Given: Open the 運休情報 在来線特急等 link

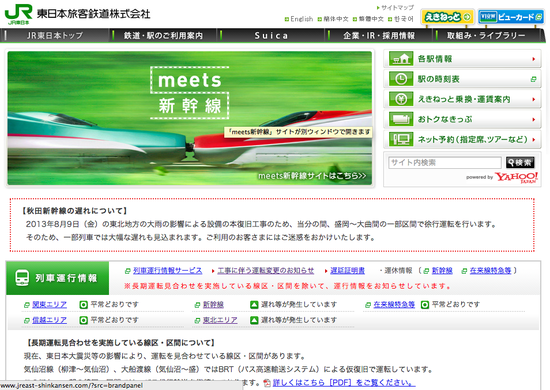Looking at the screenshot, I should [490, 271].
